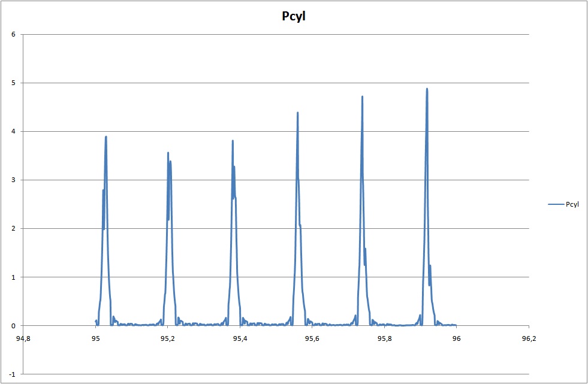Screen dimensions: 588x384
Task: Select x-axis label 95,8
Action: (x=384, y=338)
